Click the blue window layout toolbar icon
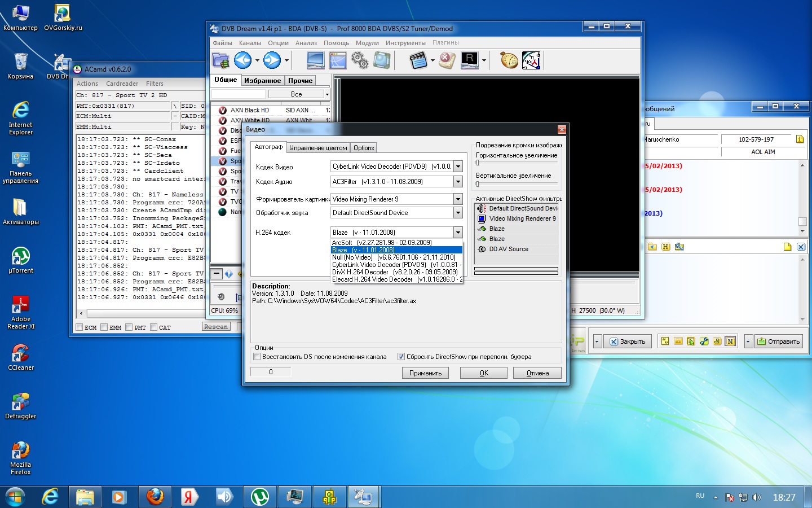Screen dimensions: 812x508 coord(338,60)
